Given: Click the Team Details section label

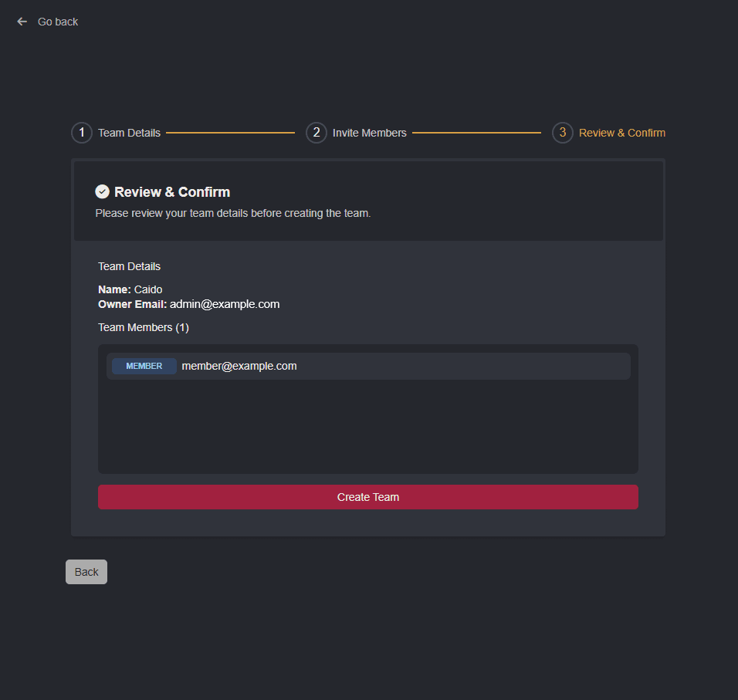Looking at the screenshot, I should click(x=130, y=266).
